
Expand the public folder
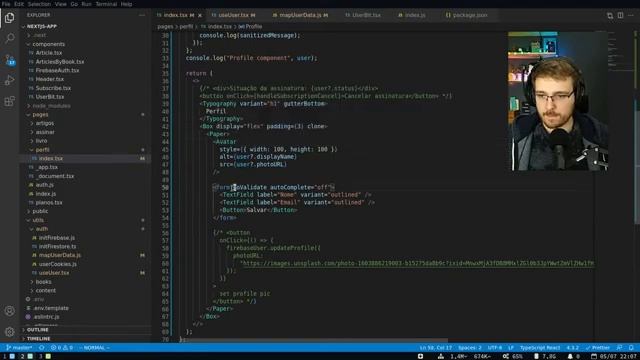coord(40,211)
